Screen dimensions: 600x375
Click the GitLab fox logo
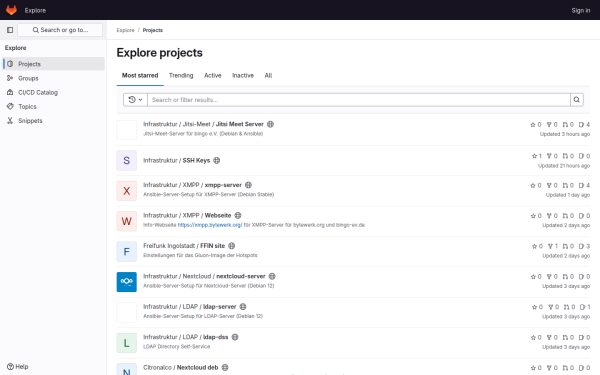pos(11,10)
